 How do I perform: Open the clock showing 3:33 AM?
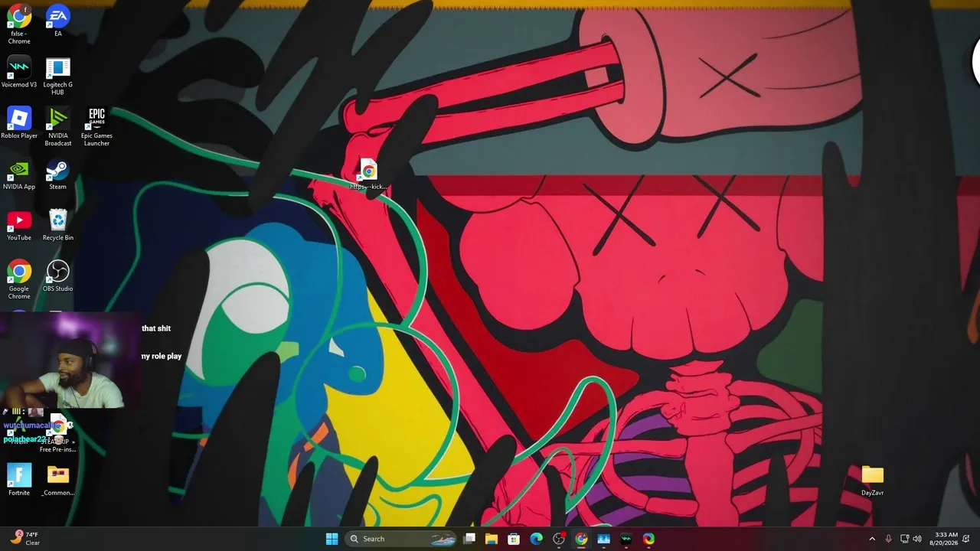point(943,539)
